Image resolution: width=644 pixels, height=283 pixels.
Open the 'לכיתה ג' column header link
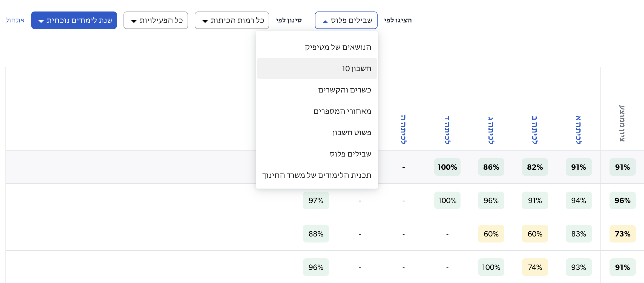491,130
